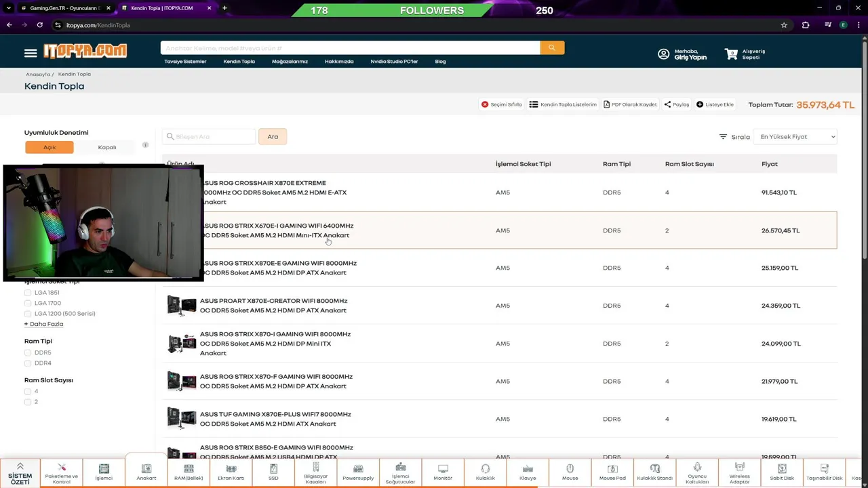The width and height of the screenshot is (868, 488).
Task: Expand socket list with Daha Fazla
Action: [x=44, y=324]
